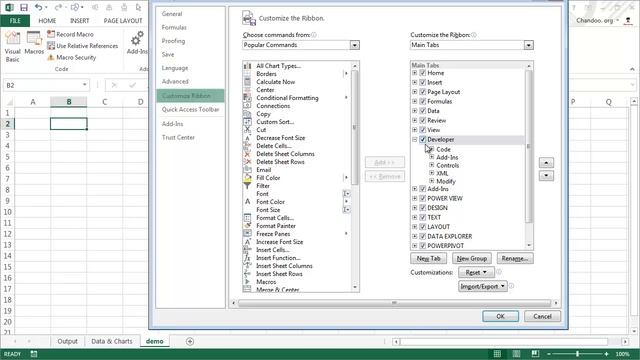Screen dimensions: 640x360
Task: Move selected tab up with arrow button
Action: (x=546, y=163)
